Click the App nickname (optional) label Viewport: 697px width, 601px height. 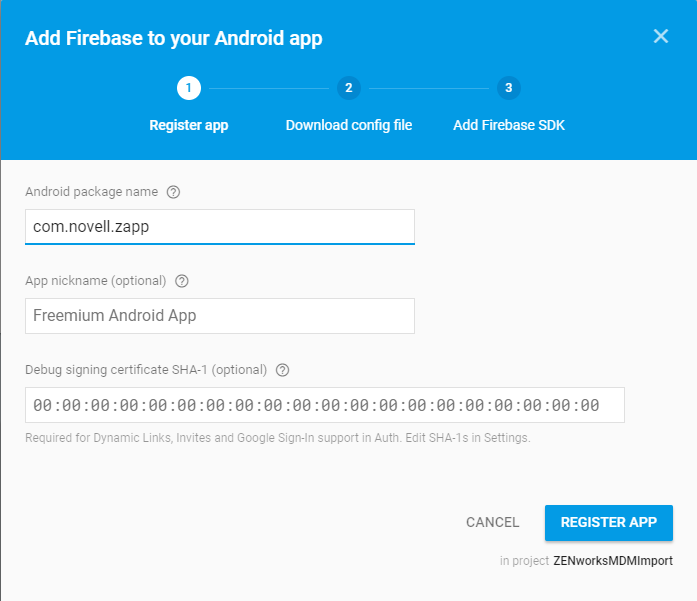[x=97, y=281]
